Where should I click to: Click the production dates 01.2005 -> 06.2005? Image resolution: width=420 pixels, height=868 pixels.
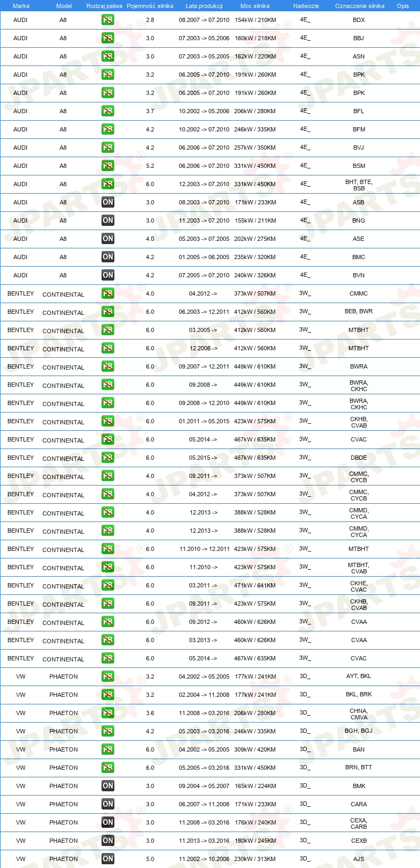[204, 257]
